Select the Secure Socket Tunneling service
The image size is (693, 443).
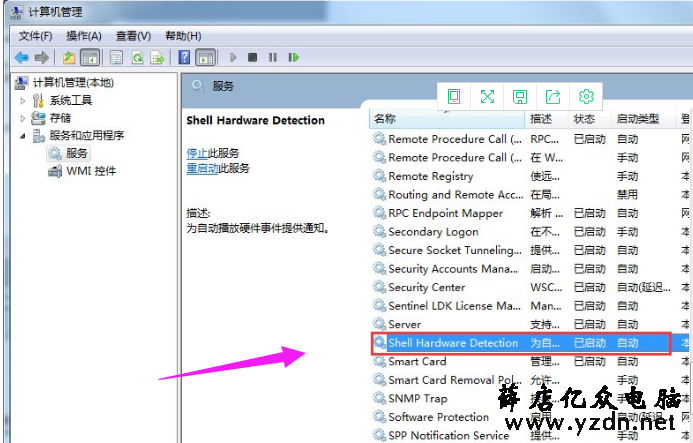(530, 250)
